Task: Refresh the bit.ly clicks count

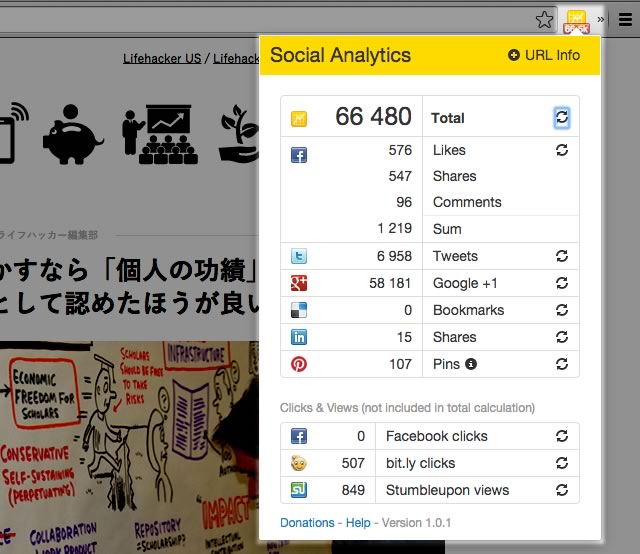Action: 562,463
